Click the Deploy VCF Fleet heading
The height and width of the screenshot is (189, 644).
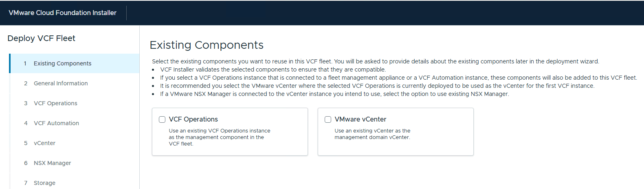[41, 38]
